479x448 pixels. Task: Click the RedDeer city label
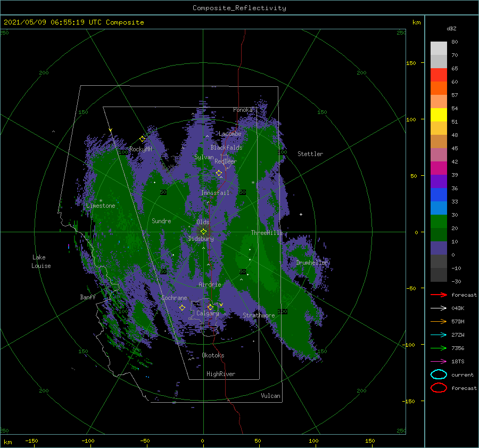[x=226, y=161]
